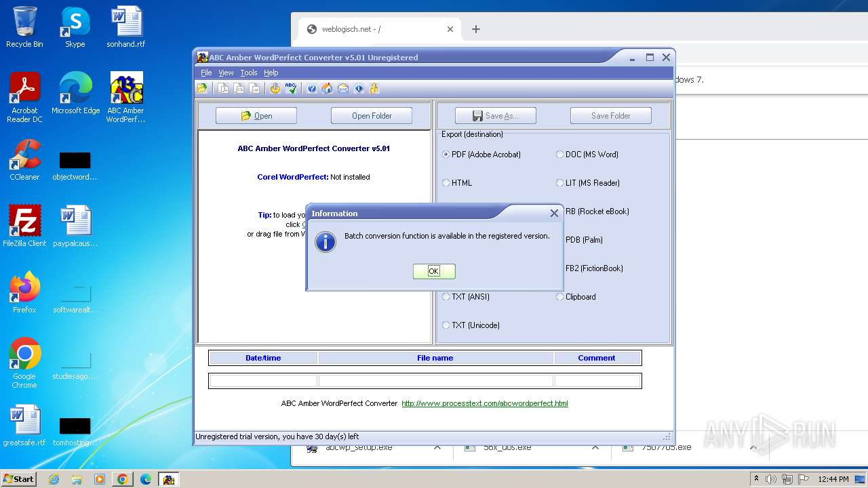
Task: Expand the second download item's chevron
Action: [595, 447]
